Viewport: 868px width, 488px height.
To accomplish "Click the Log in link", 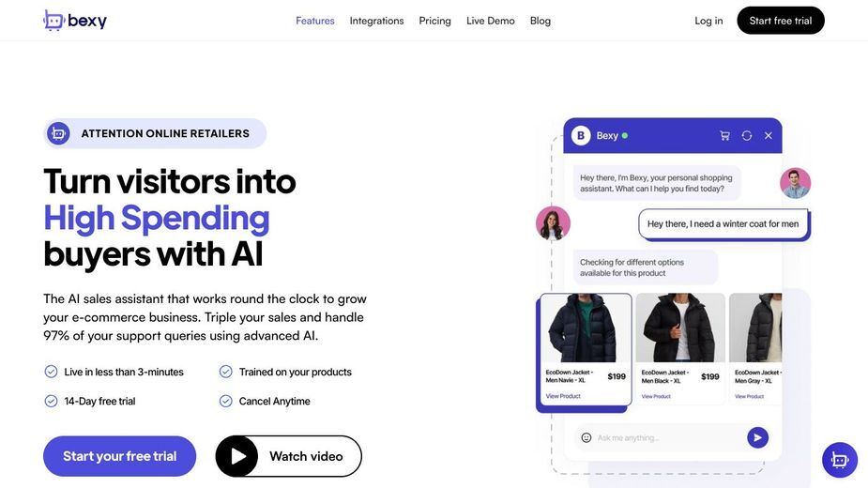I will coord(708,21).
